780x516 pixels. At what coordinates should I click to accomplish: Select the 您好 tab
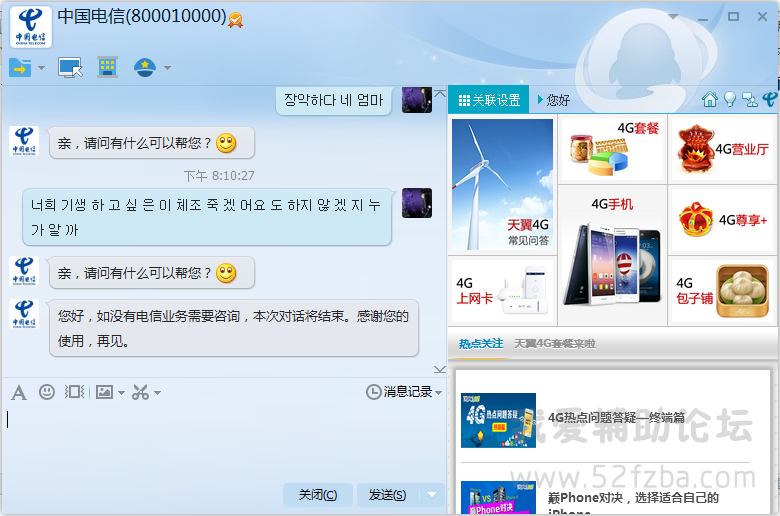[x=554, y=100]
